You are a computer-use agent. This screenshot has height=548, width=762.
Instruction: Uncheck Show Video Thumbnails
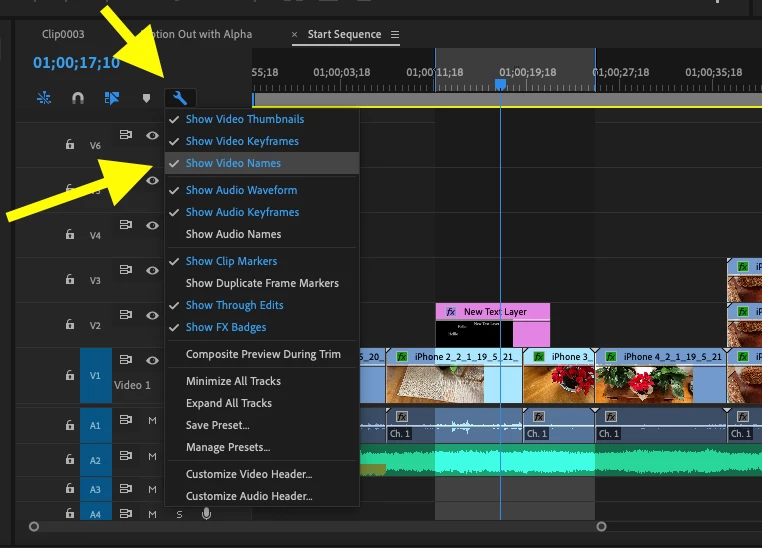[262, 119]
